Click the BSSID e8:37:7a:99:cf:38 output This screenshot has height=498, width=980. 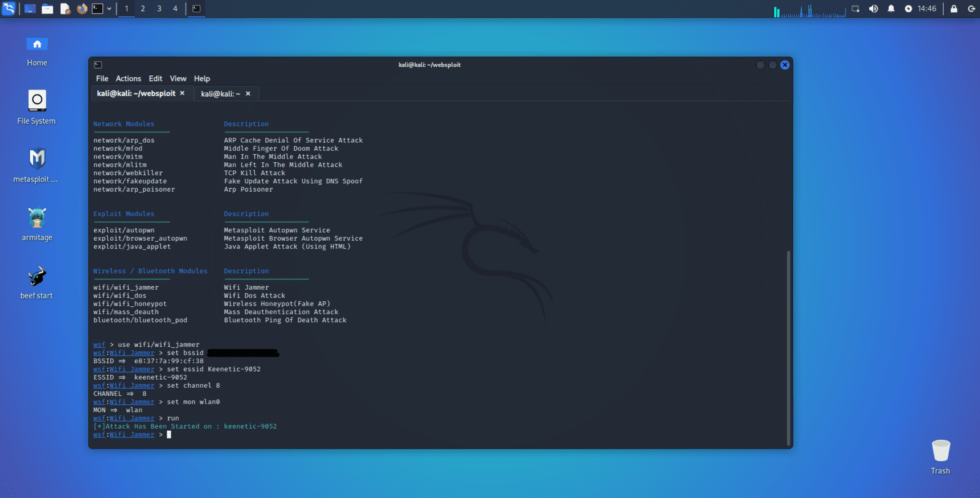(x=148, y=361)
